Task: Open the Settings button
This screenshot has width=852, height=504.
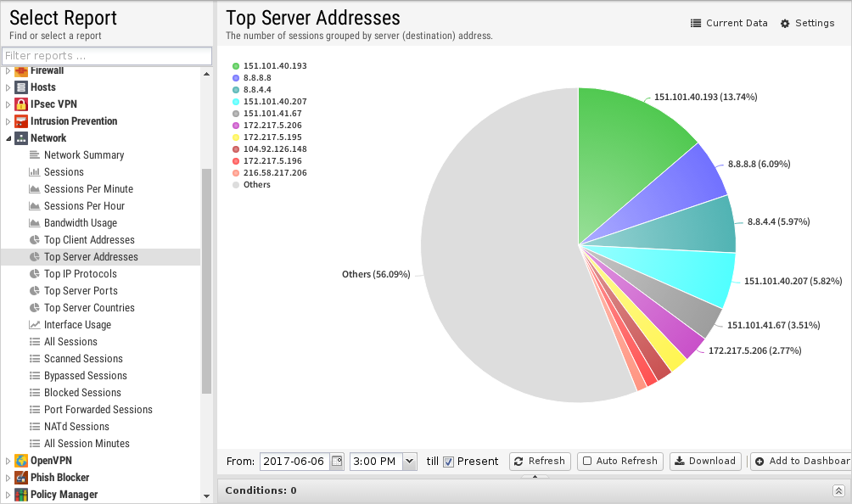Action: (x=807, y=24)
